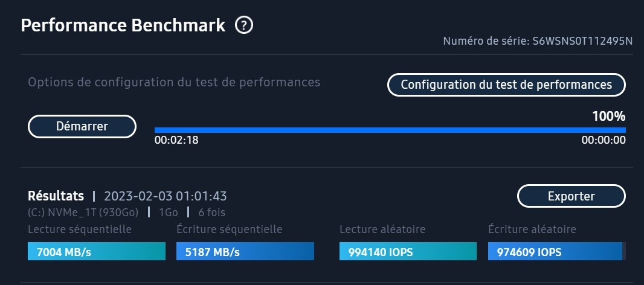Click the (C:) NVMe_1T (930Go) drive label
This screenshot has width=644, height=285.
tap(83, 212)
